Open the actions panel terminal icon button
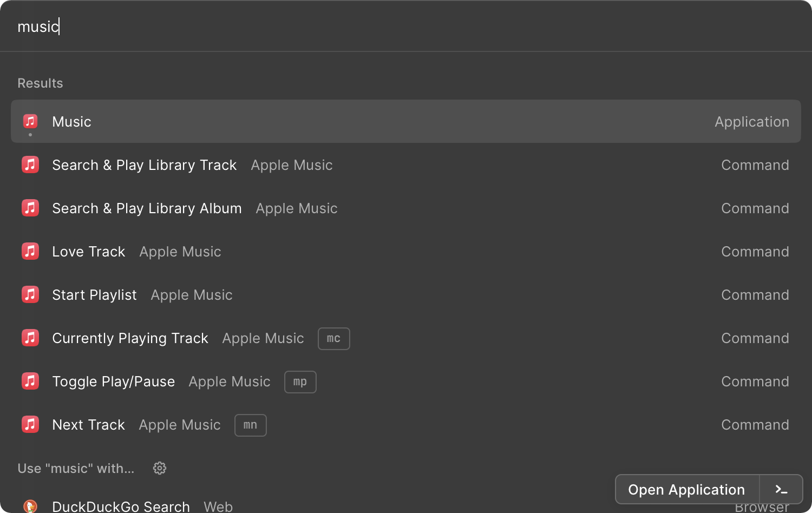Screen dimensions: 812x513 click(781, 490)
